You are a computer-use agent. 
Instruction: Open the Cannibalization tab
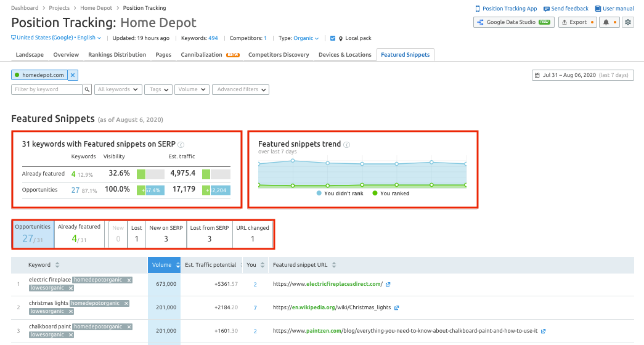210,55
